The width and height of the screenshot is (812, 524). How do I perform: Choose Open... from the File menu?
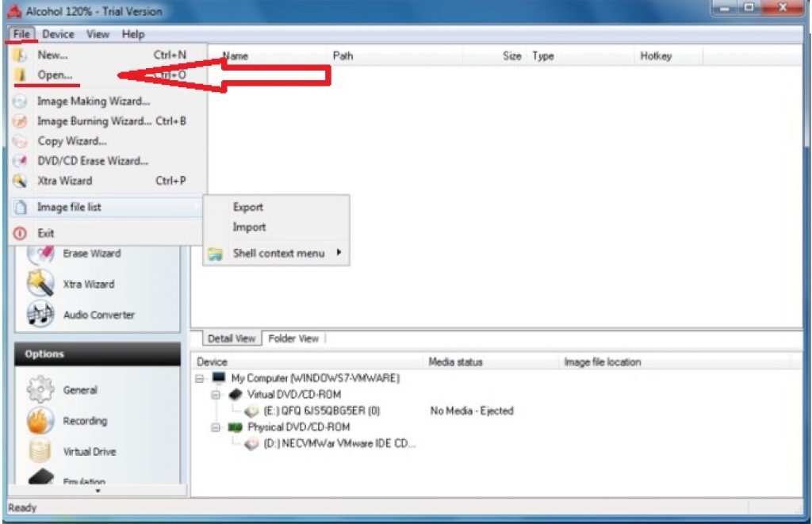click(55, 75)
